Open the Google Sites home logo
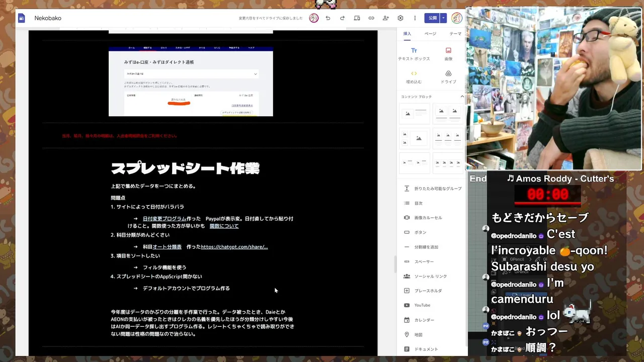 (x=22, y=18)
